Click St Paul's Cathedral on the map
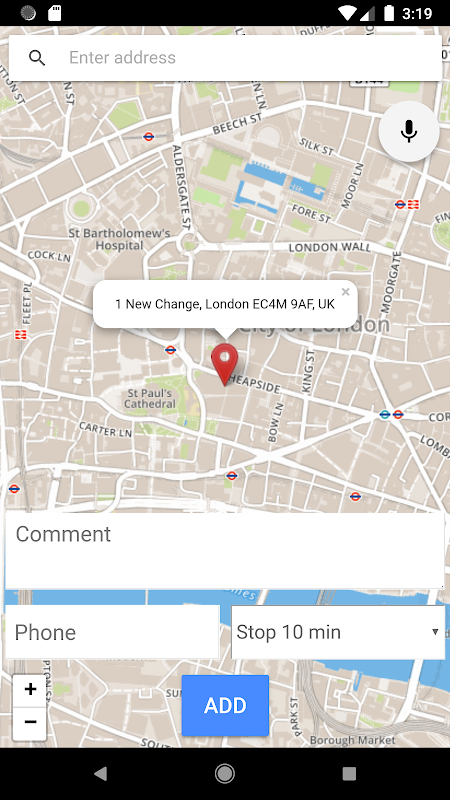Screen dimensions: 450x800 tap(151, 398)
